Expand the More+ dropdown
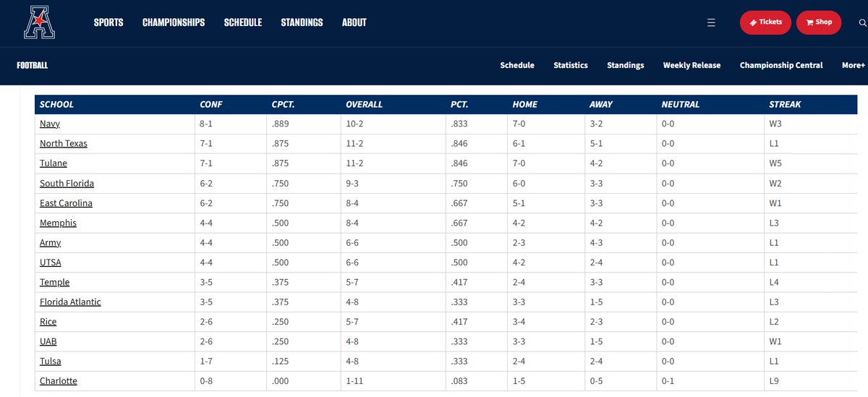 [854, 65]
